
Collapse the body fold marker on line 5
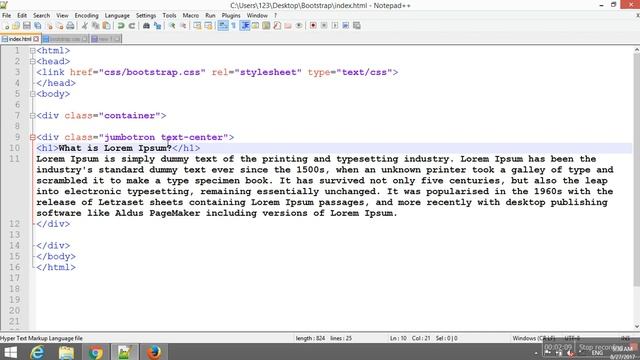[x=32, y=94]
